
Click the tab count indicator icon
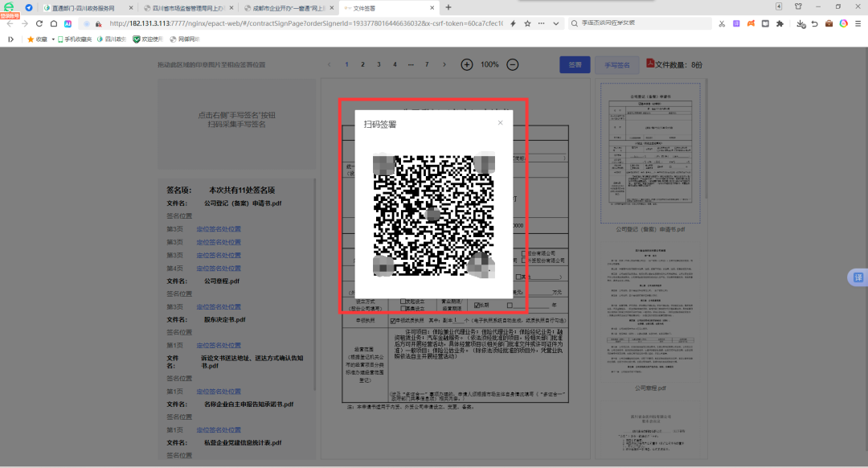tap(778, 6)
